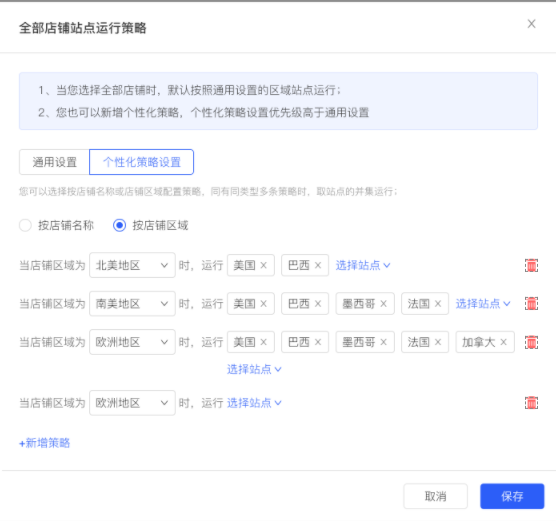
Task: Delete the 南美地区 strategy row
Action: [x=531, y=303]
